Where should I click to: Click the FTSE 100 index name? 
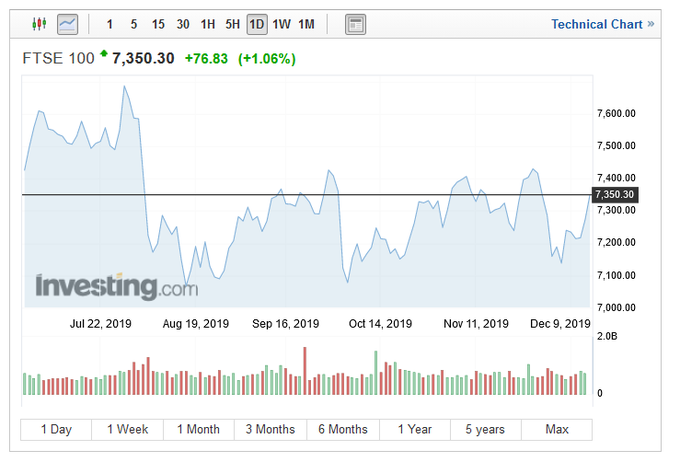58,58
